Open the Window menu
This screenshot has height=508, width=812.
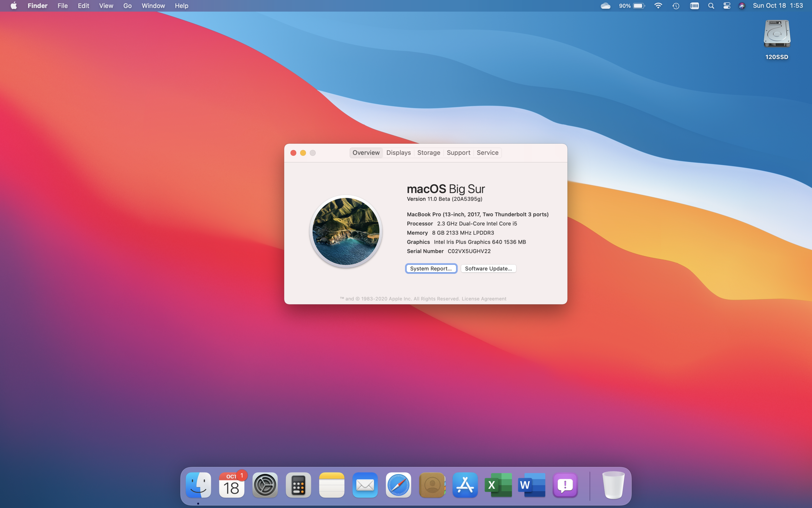pos(153,6)
